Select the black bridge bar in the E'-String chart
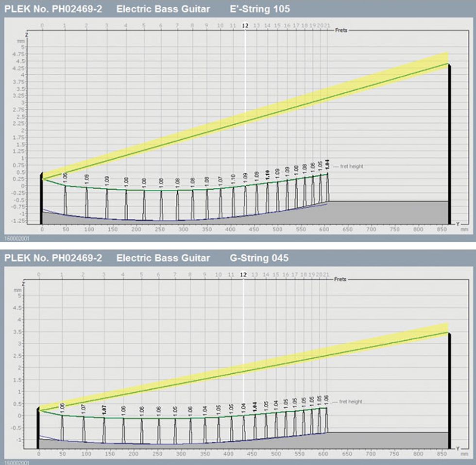476x465 pixels. [x=449, y=143]
